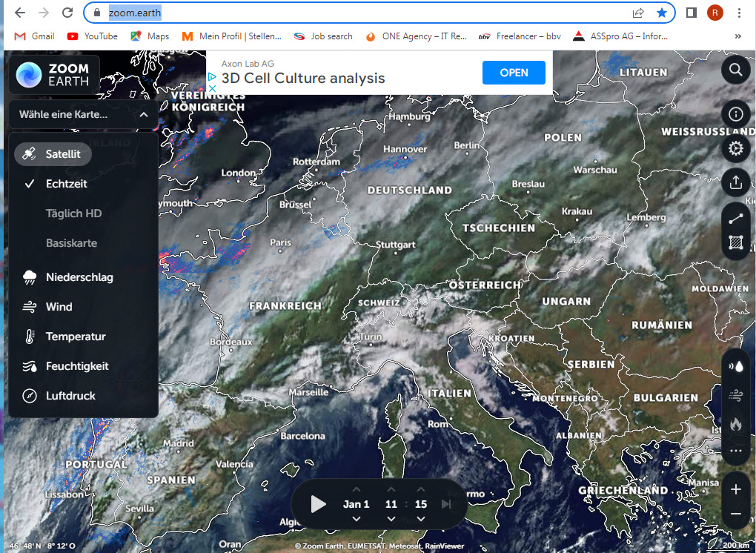This screenshot has width=756, height=553.
Task: Open the browser side panel
Action: (692, 13)
